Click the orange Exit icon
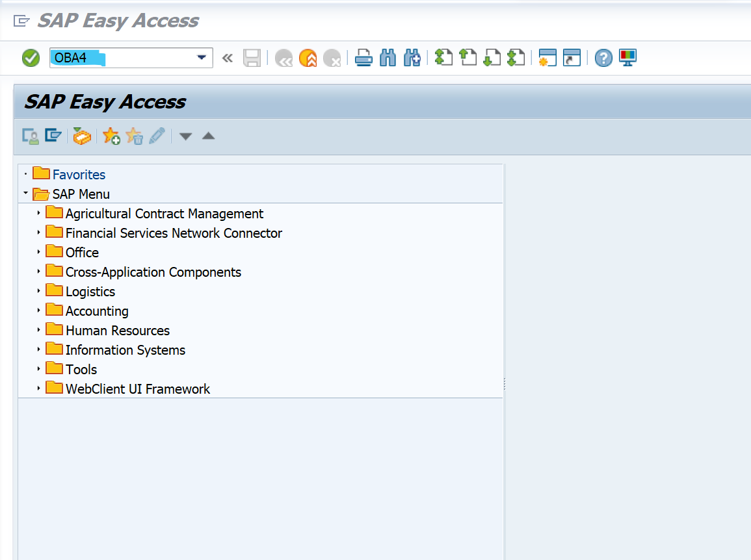Viewport: 751px width, 560px height. (308, 58)
